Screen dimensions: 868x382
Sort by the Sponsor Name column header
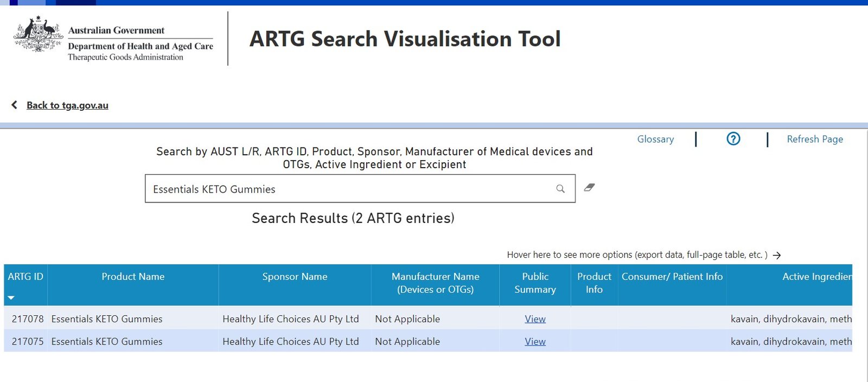click(295, 277)
